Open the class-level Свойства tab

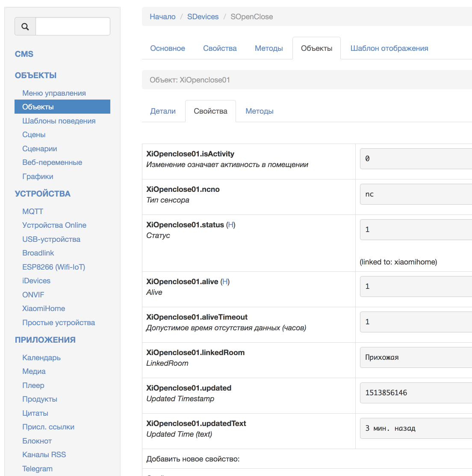point(220,48)
